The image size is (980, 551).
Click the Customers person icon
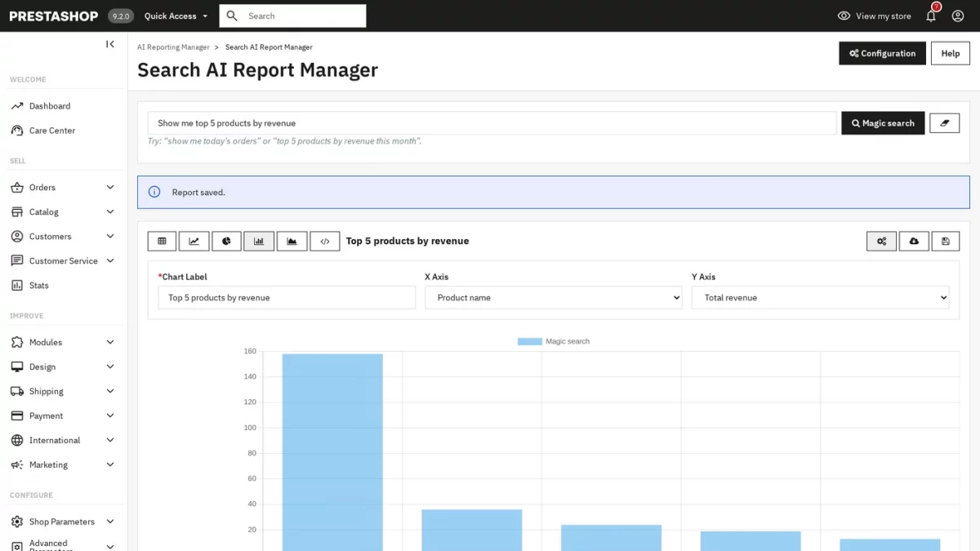tap(16, 237)
